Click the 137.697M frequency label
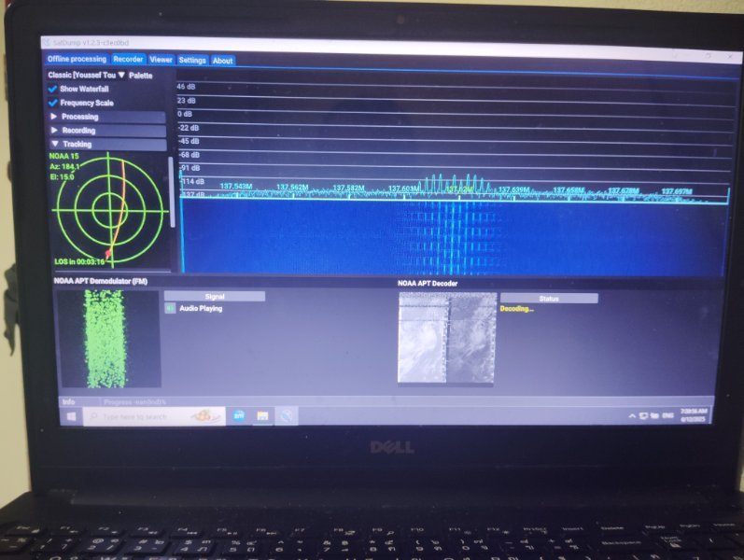Screen dimensions: 744x560 (x=677, y=191)
